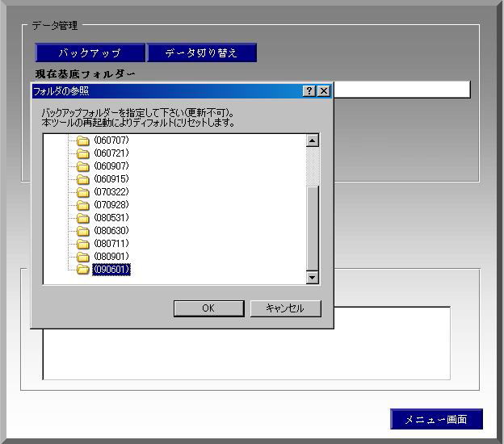The height and width of the screenshot is (444, 504).
Task: Click the folder icon beside (070322)
Action: point(82,192)
